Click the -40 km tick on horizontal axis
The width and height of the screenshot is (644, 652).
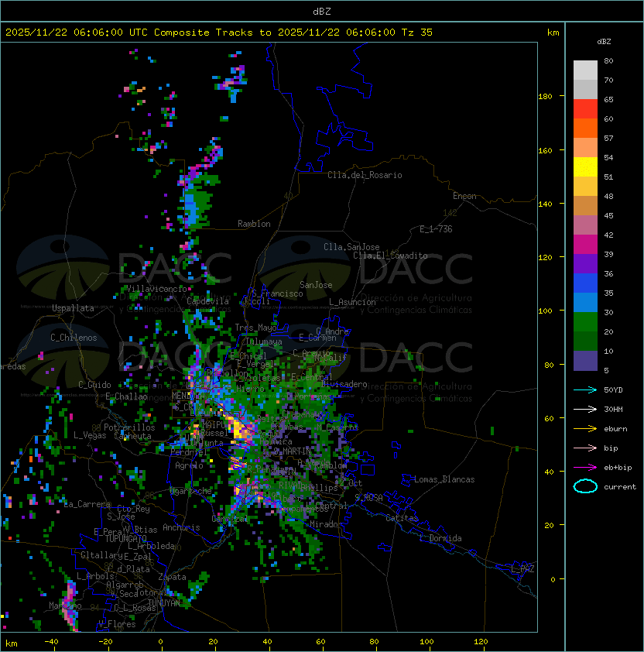click(x=51, y=642)
